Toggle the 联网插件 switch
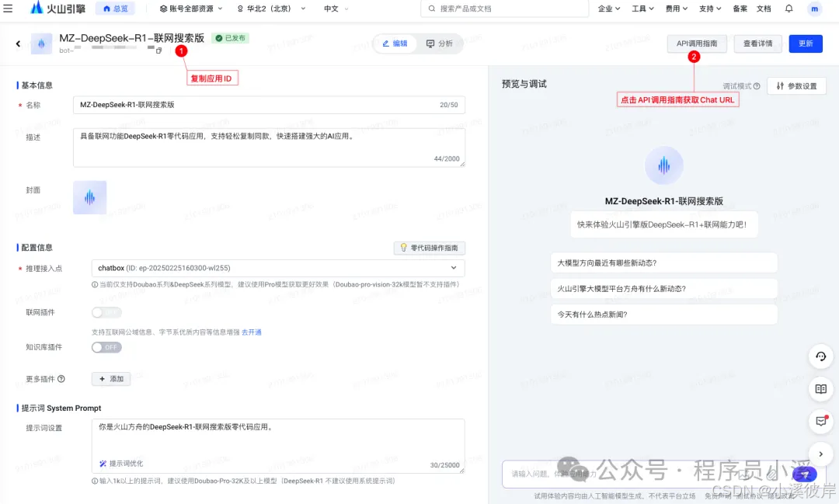 pyautogui.click(x=106, y=312)
